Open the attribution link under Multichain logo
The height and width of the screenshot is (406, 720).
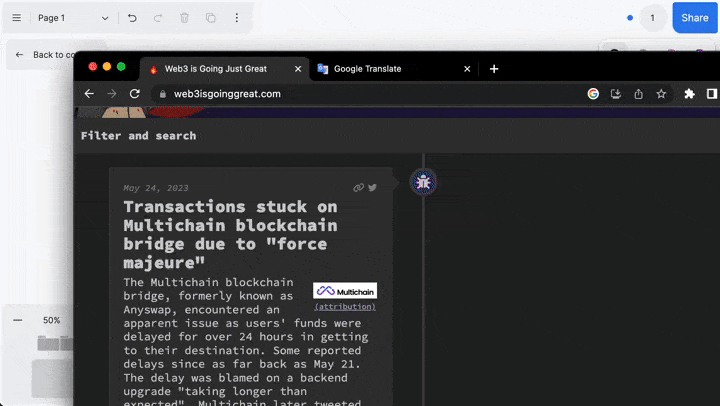pyautogui.click(x=345, y=307)
